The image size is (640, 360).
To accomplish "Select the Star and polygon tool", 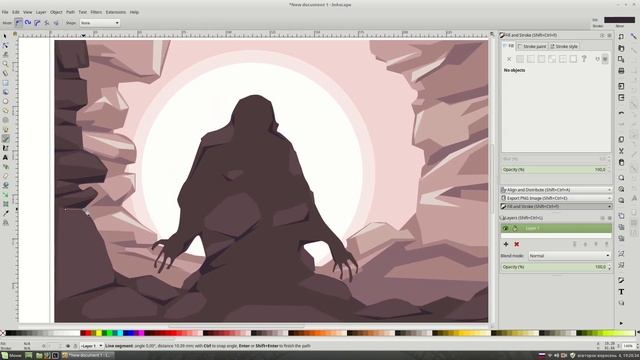I will tap(5, 111).
